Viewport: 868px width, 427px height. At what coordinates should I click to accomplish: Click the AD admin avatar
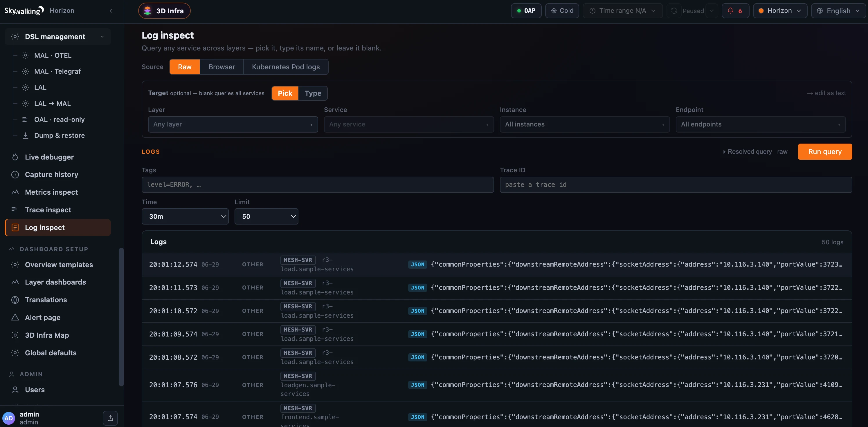tap(9, 418)
